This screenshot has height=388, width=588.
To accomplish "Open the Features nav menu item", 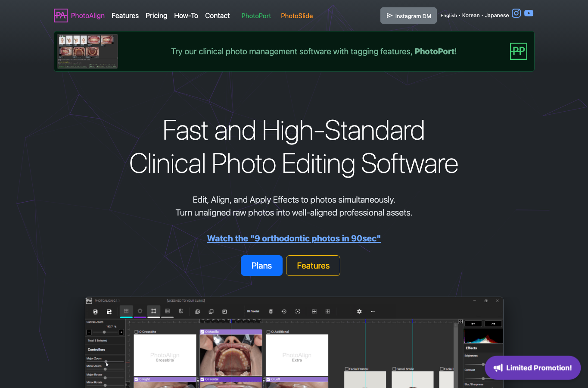I will click(x=125, y=16).
